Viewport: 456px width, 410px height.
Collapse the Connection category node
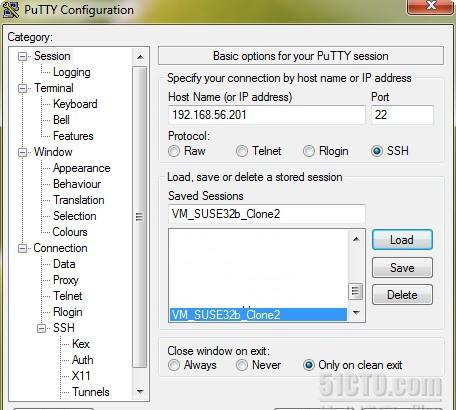22,248
